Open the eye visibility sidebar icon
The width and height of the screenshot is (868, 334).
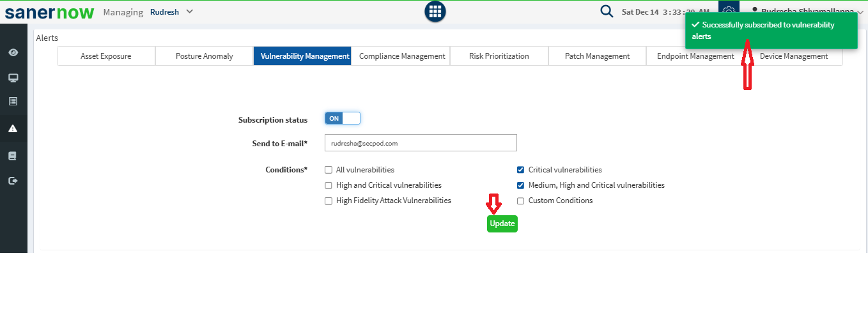coord(13,52)
